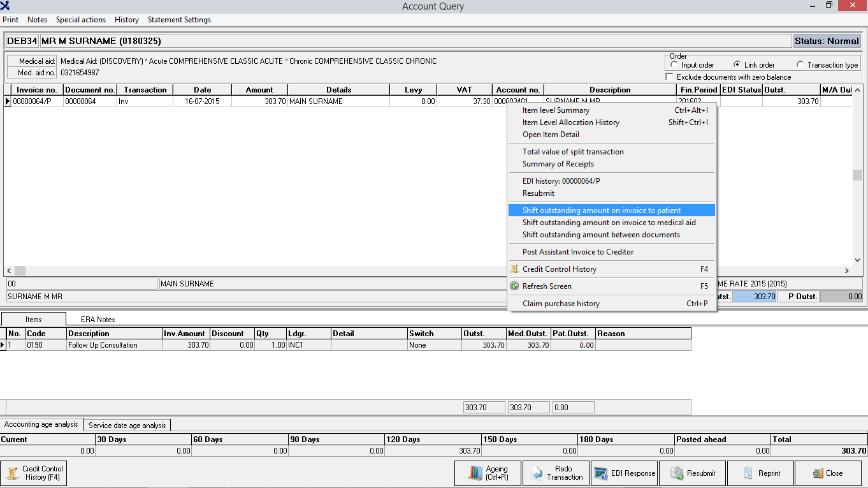Switch to Service date age analysis tab

[127, 425]
